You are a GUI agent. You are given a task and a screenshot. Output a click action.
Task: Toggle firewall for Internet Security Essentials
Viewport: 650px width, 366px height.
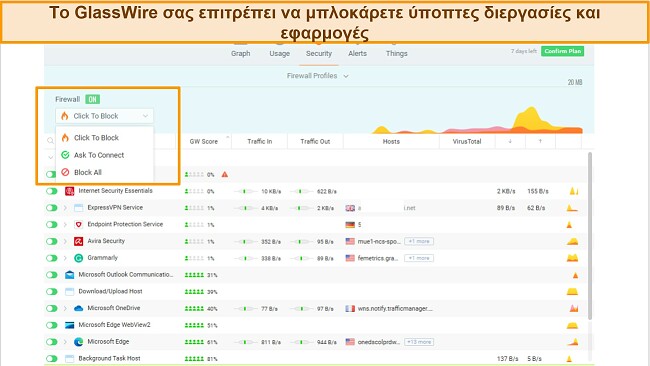pyautogui.click(x=52, y=191)
